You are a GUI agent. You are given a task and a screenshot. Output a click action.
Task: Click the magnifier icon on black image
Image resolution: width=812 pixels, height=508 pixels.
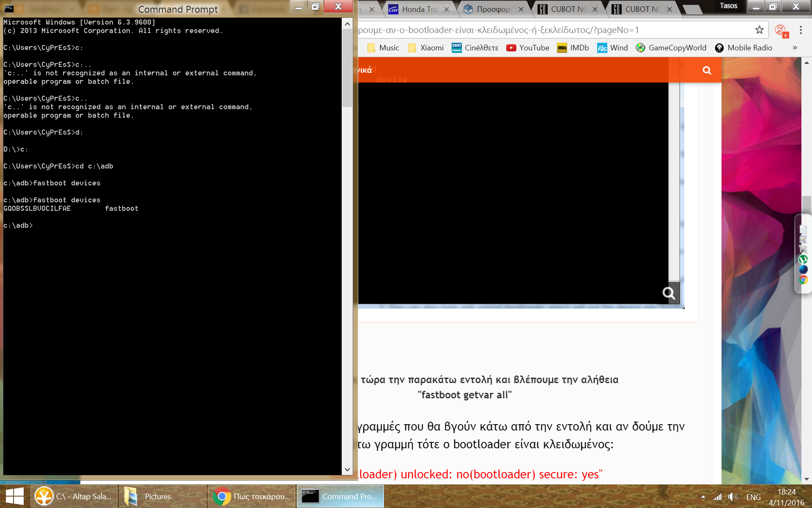[669, 293]
